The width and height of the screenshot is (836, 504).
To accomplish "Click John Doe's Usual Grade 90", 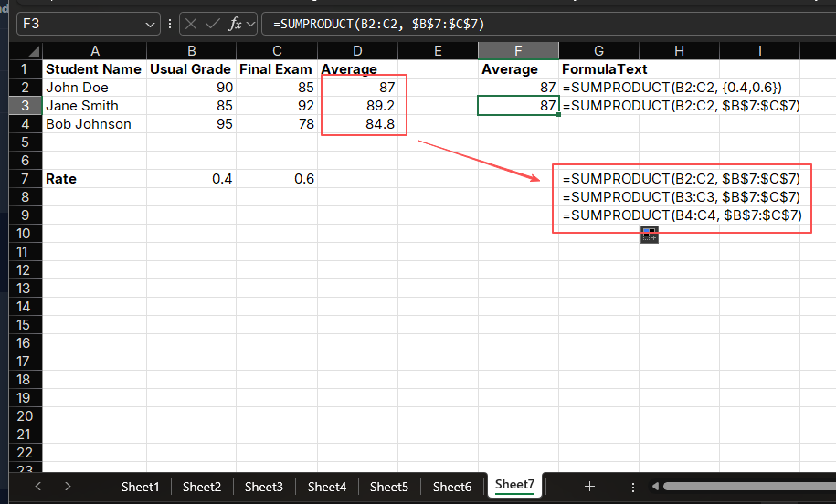I will pyautogui.click(x=191, y=88).
